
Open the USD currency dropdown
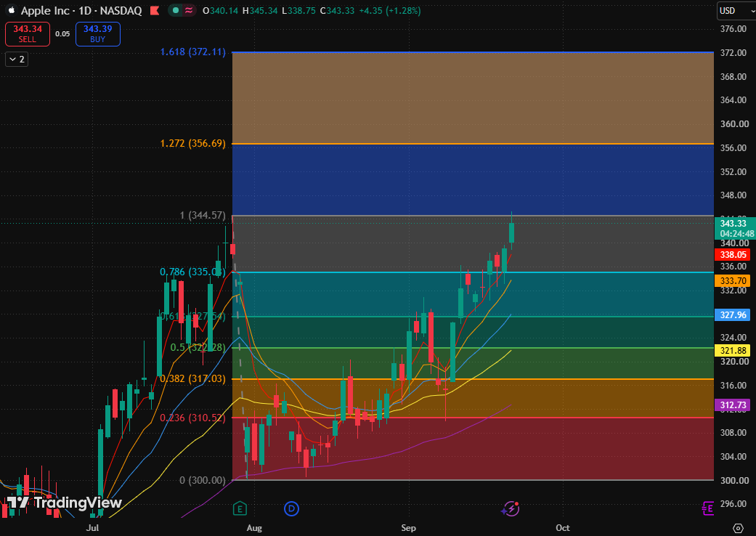pos(736,11)
